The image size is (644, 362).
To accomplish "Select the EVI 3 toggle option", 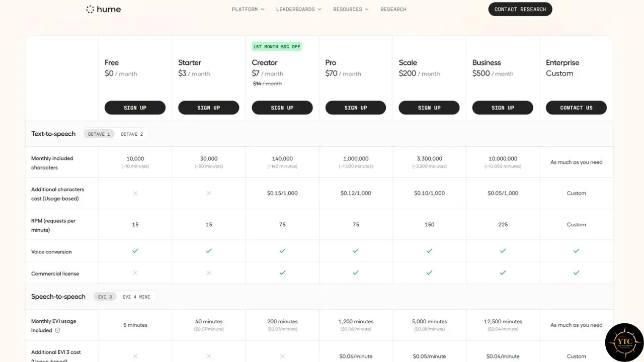I will [x=105, y=297].
